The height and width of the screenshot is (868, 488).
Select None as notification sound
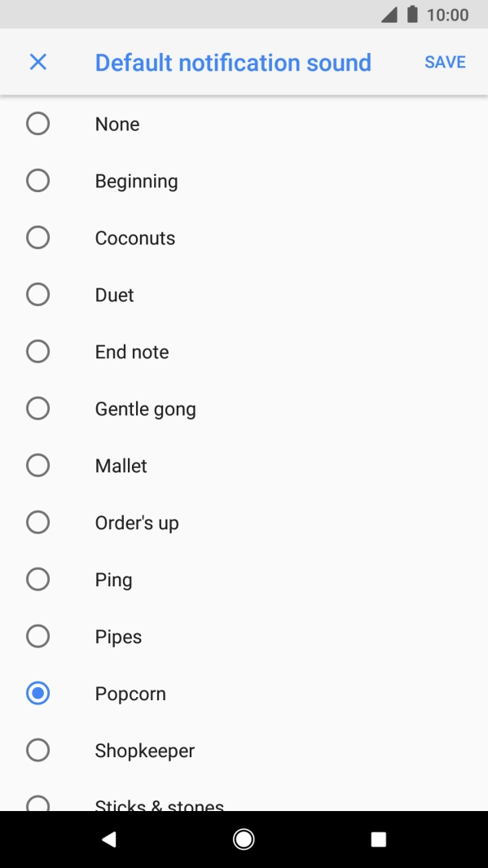coord(37,124)
